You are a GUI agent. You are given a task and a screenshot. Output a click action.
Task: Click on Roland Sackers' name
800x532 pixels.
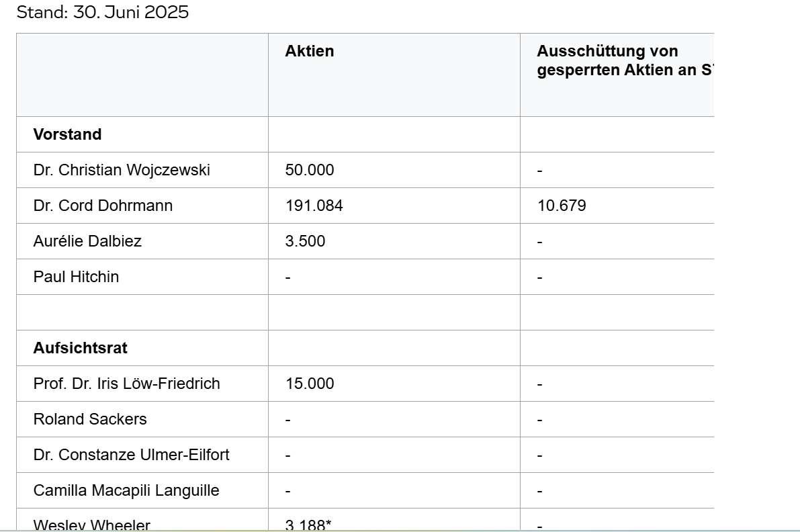click(89, 419)
